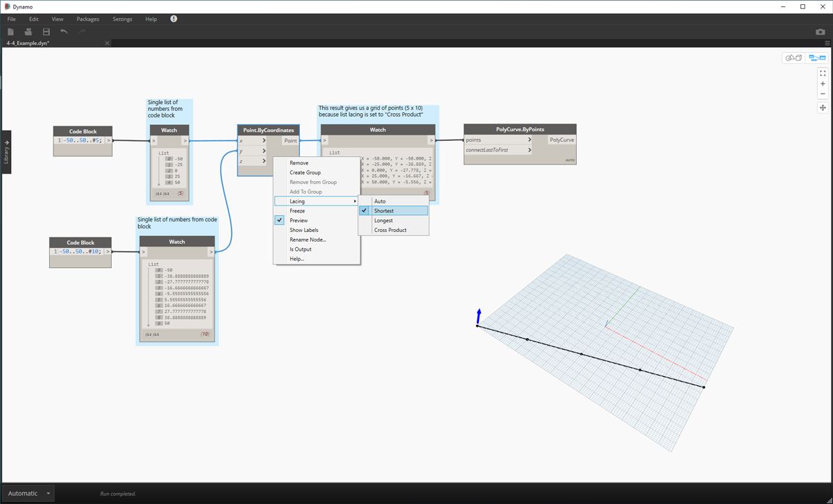Zoom in using the plus icon
Screen dimensions: 833x504
point(823,83)
